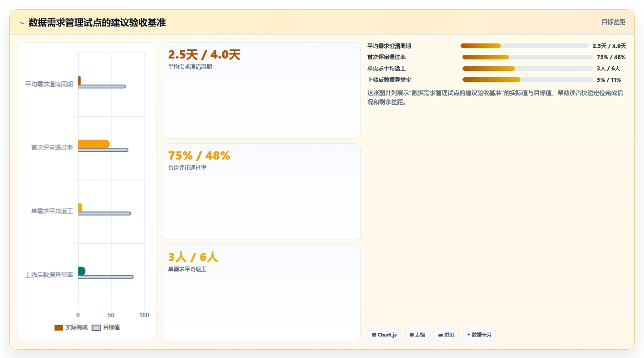Screen dimensions: 644x358
Task: Click the 平均需求澄清周期 caption in the data card
Action: point(190,67)
